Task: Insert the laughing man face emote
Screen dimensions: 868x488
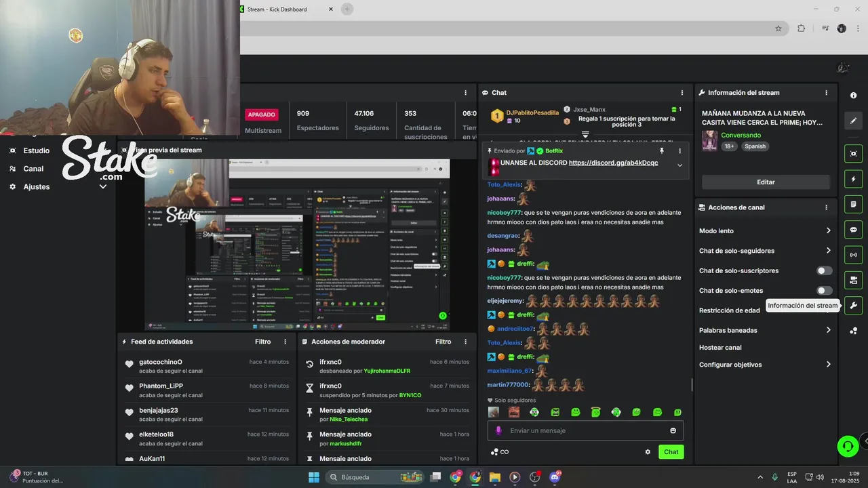Action: coord(514,412)
